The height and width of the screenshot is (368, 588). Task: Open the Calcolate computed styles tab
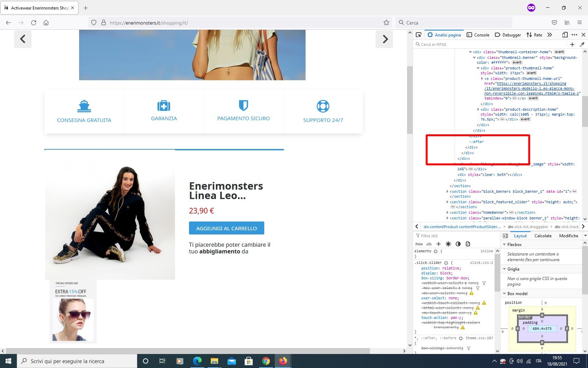click(543, 236)
